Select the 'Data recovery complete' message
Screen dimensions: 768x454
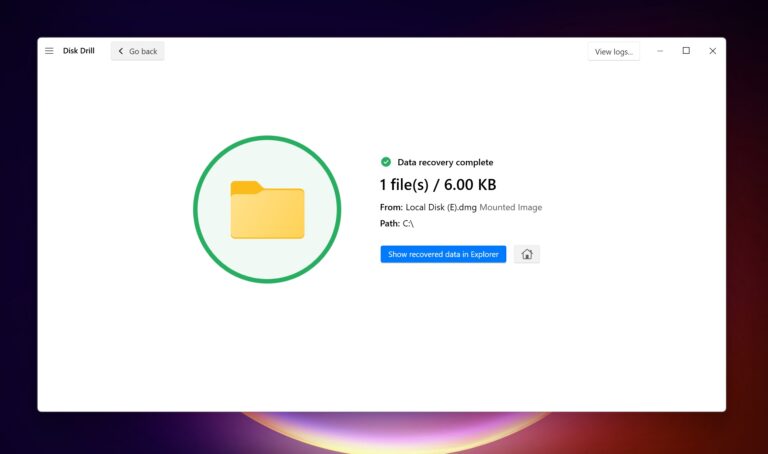click(x=445, y=162)
